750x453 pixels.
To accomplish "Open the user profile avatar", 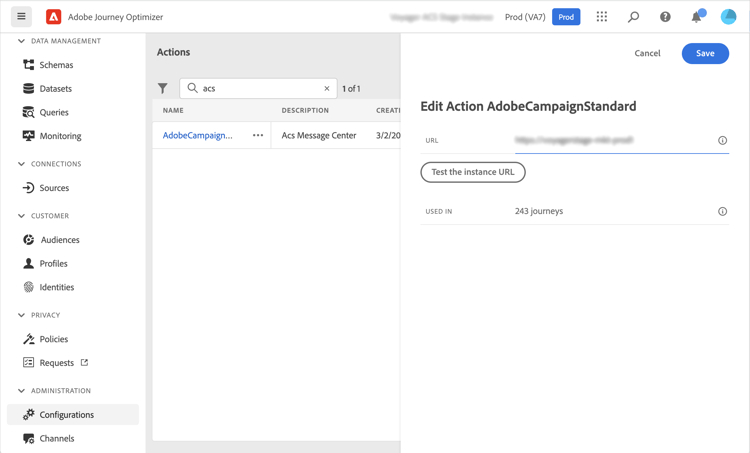I will pyautogui.click(x=728, y=17).
